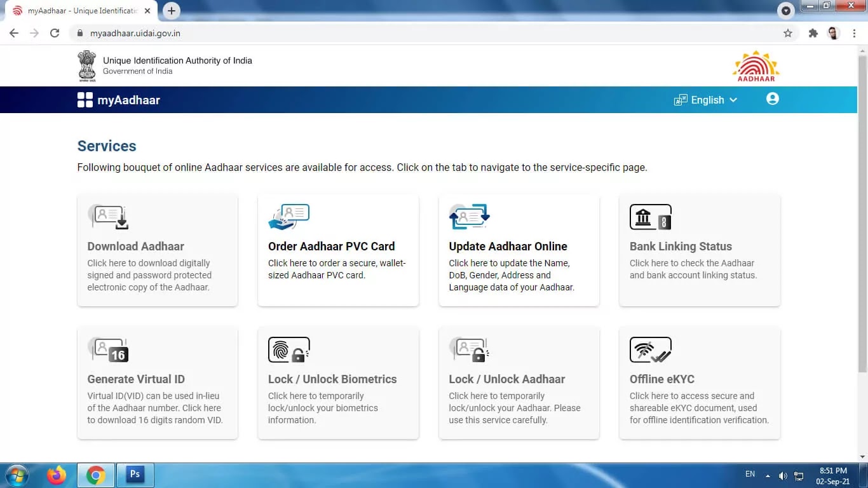
Task: Click the 'Unique Identification Authority of India' text
Action: pyautogui.click(x=177, y=60)
